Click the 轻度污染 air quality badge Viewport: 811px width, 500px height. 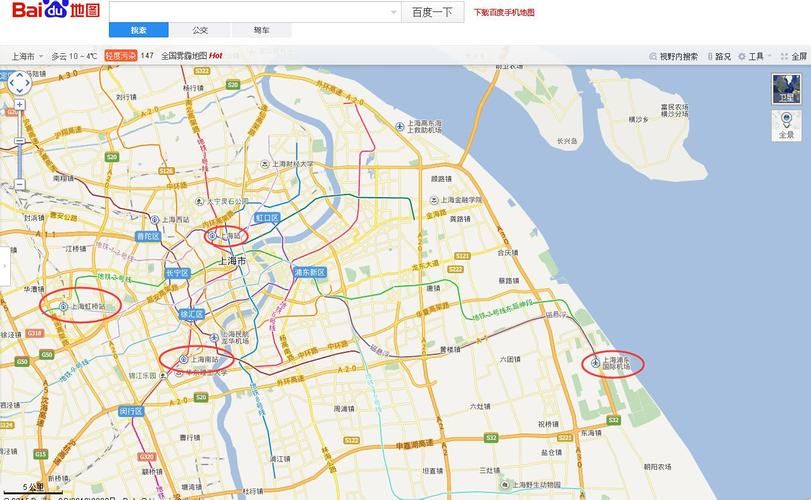click(121, 55)
